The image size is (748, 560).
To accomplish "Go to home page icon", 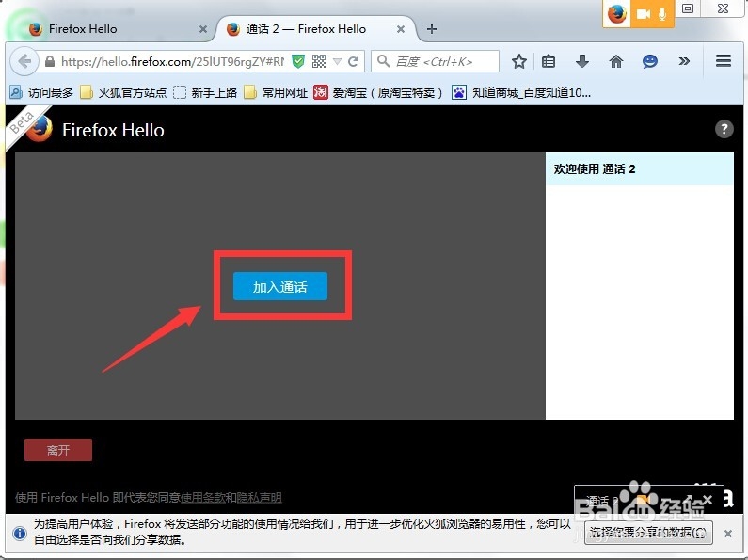I will point(616,61).
